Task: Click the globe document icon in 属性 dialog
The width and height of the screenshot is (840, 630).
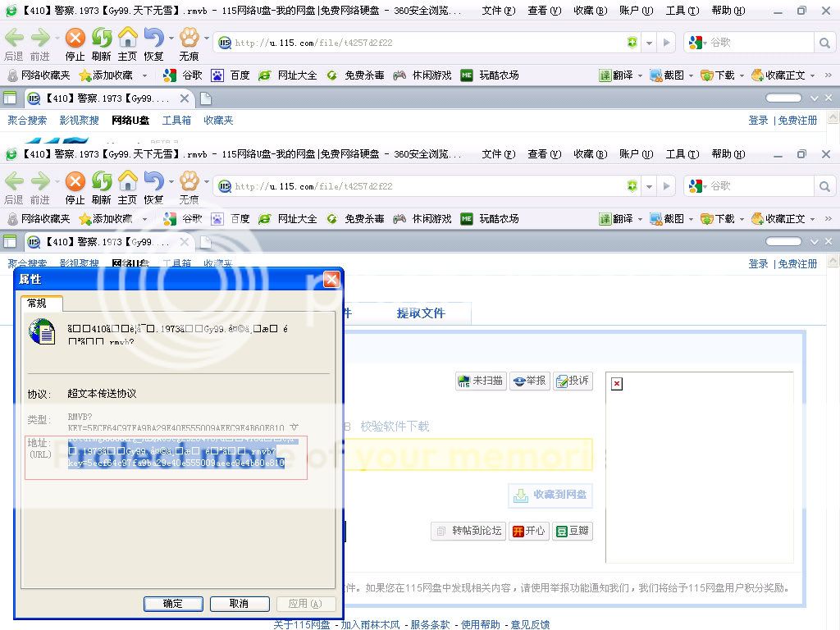Action: click(41, 332)
